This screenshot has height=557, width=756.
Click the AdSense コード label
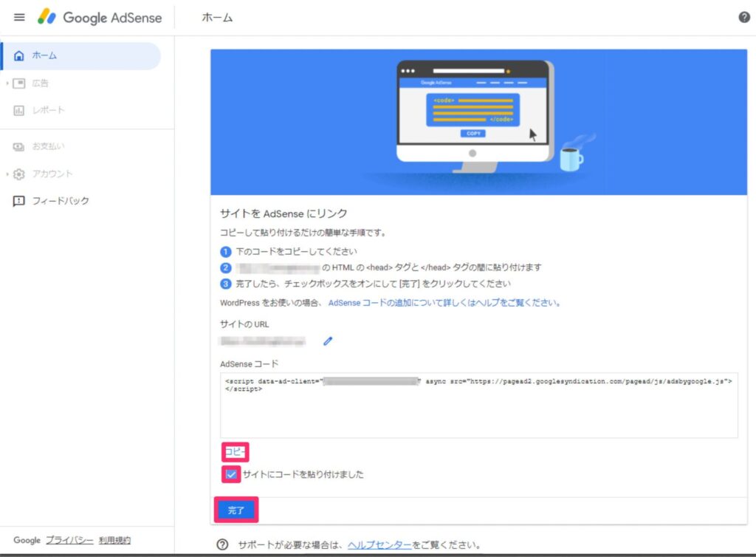(250, 364)
